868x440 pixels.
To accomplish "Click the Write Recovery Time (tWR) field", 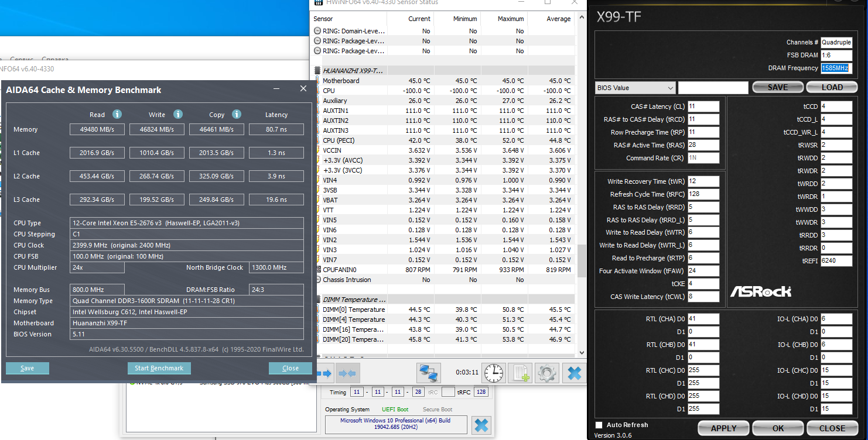I will coord(703,181).
